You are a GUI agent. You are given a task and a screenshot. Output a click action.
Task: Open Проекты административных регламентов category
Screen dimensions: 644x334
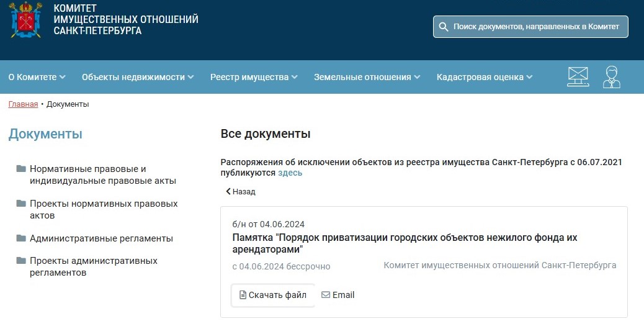click(93, 266)
